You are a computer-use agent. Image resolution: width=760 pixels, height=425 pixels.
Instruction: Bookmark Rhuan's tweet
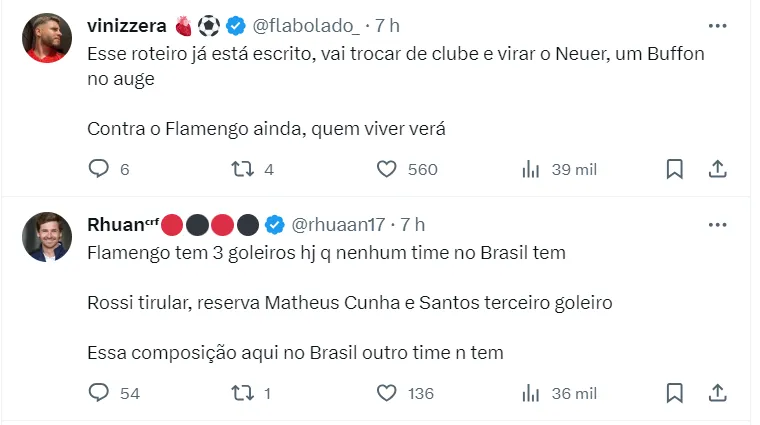point(675,393)
